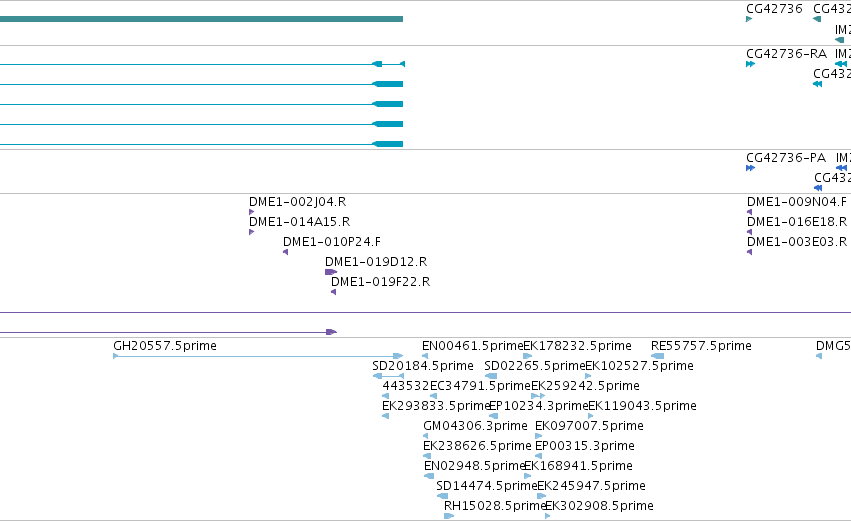
Task: Open the EP00315.3prime EST label
Action: pyautogui.click(x=585, y=447)
